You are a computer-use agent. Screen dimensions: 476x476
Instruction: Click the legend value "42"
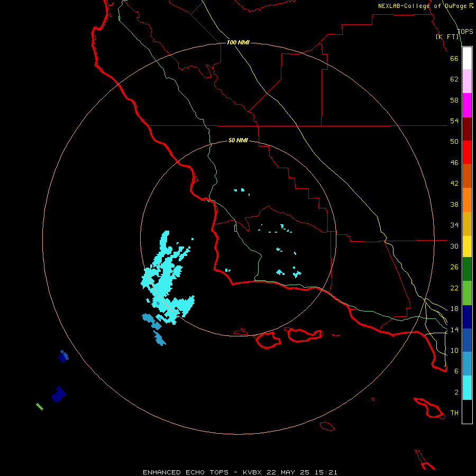tap(454, 184)
